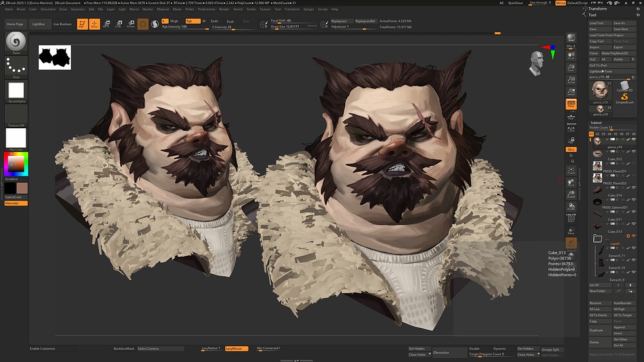
Task: Open the Render menu
Action: tap(224, 9)
